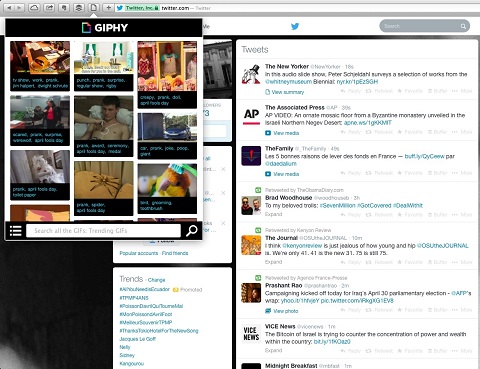Image resolution: width=480 pixels, height=369 pixels.
Task: Open the #SevenMillion hashtag
Action: [x=337, y=206]
